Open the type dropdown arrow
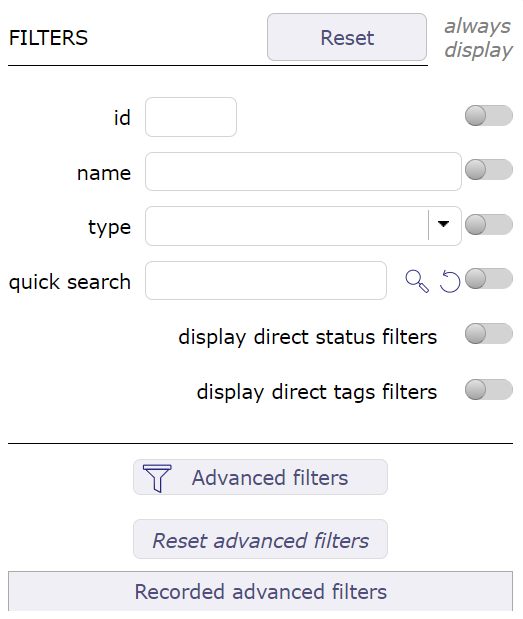Screen dimensions: 523x619 click(x=444, y=225)
